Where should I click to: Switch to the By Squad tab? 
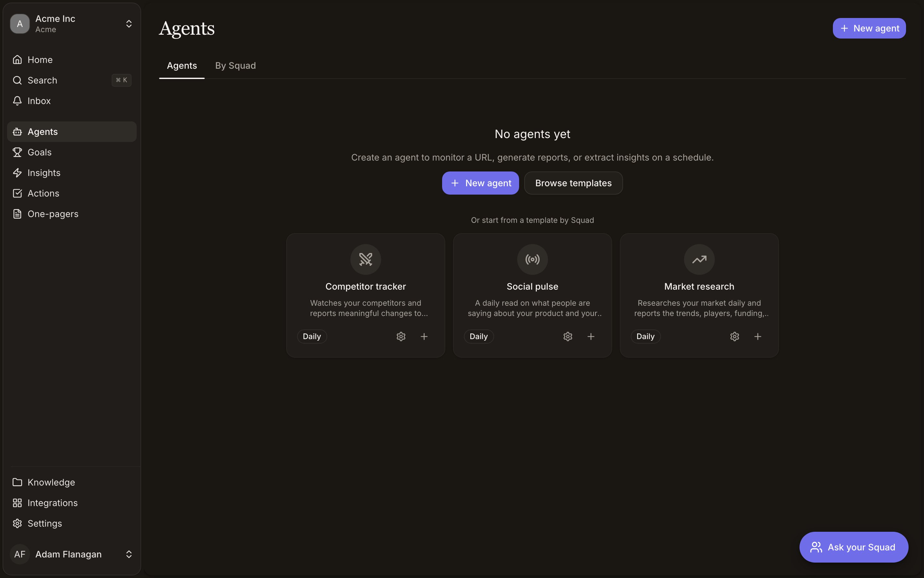[x=235, y=66]
